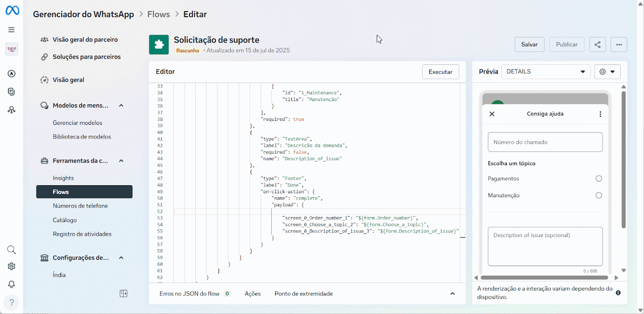Collapse Ferramentas da c... section
Screen dimensions: 644x314
pos(121,161)
